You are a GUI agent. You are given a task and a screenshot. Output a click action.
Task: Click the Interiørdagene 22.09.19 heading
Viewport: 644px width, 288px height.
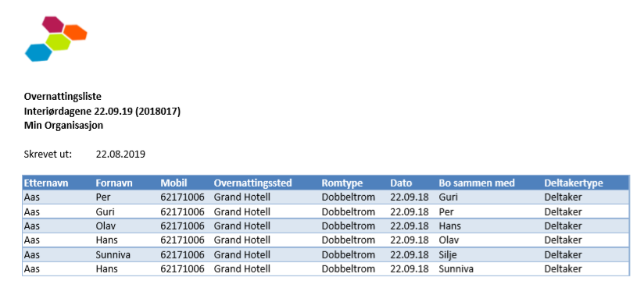(102, 111)
